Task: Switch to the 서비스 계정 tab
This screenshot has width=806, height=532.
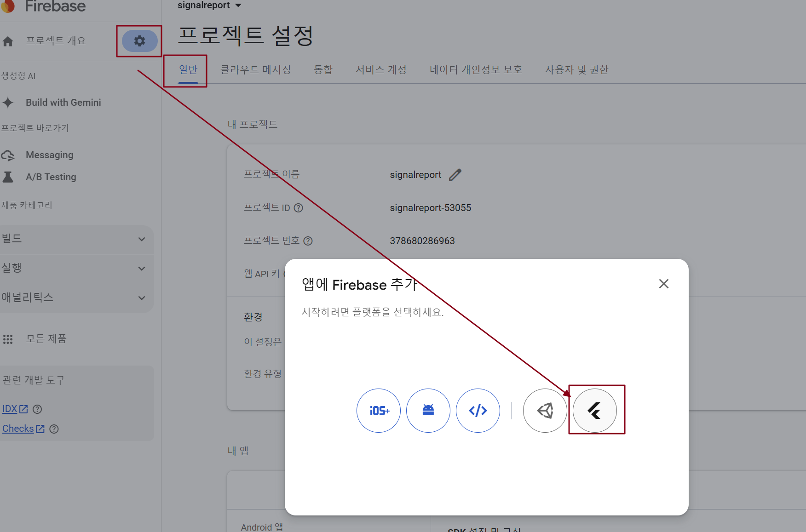Action: (381, 70)
